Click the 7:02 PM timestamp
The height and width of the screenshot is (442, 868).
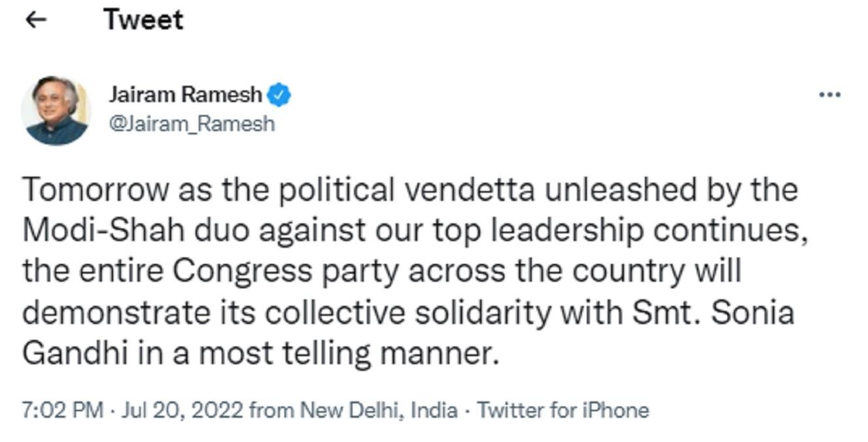pyautogui.click(x=63, y=411)
